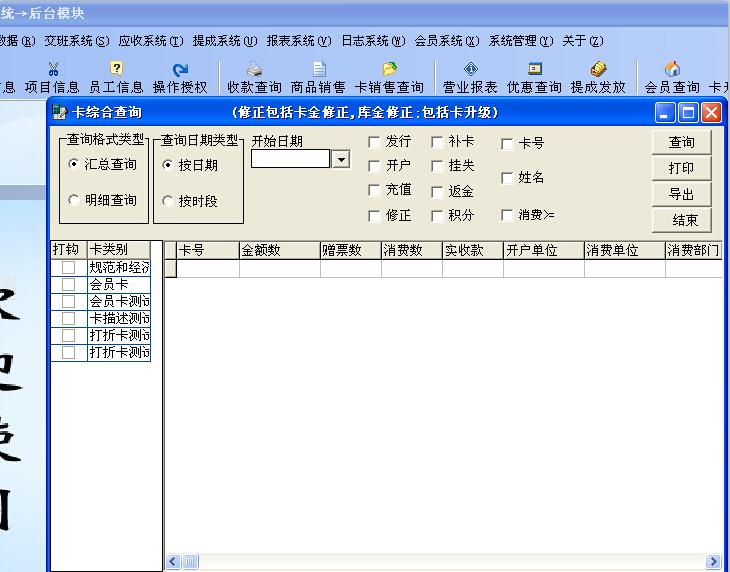
Task: Check the 补卡 option
Action: click(437, 142)
